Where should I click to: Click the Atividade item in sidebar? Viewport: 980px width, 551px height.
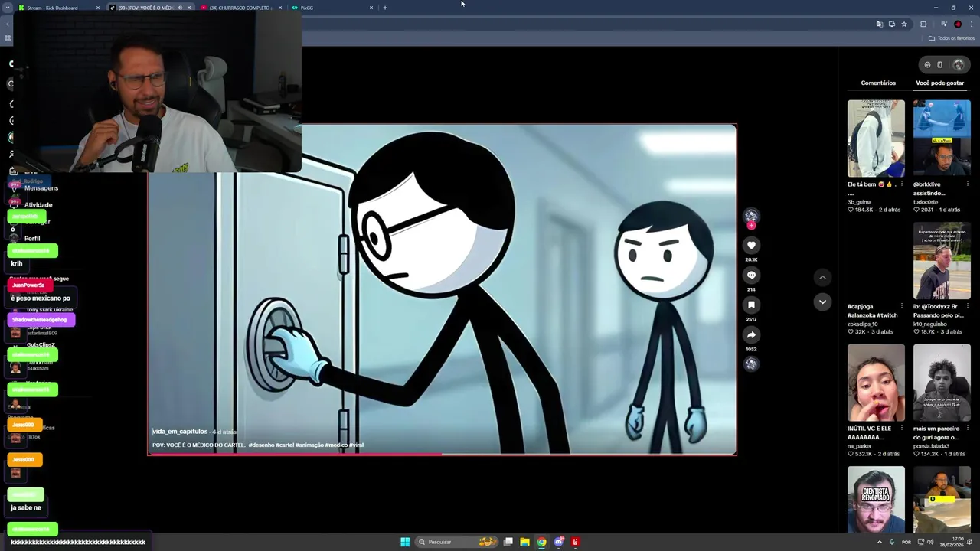(x=38, y=205)
